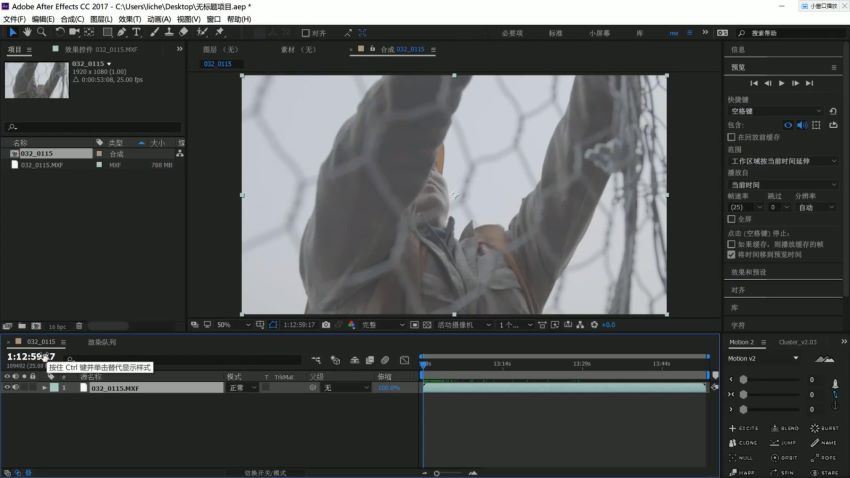
Task: Select the Hand tool in the toolbar
Action: [x=27, y=32]
